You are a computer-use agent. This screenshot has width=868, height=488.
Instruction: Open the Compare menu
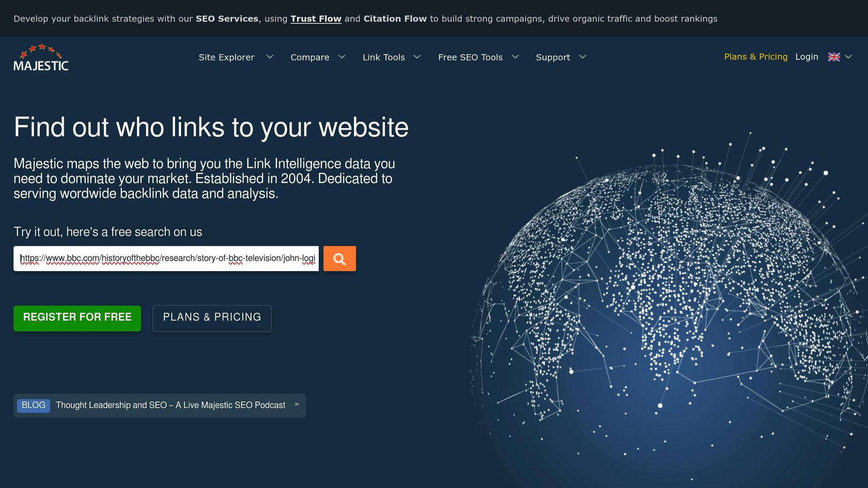(x=310, y=57)
